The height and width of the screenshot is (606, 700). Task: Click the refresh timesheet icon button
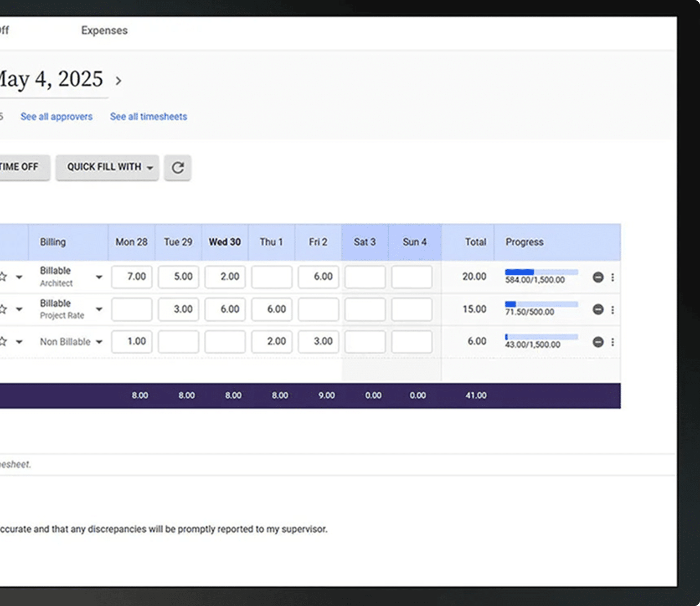coord(178,168)
